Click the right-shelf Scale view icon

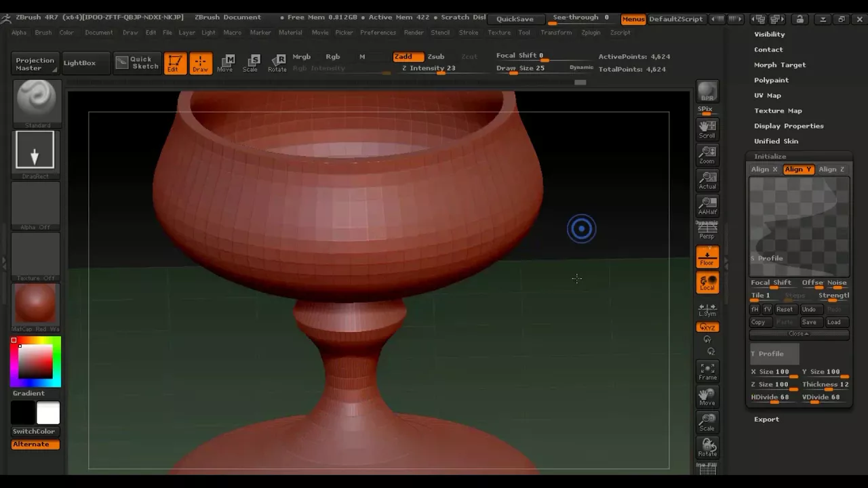click(x=707, y=422)
